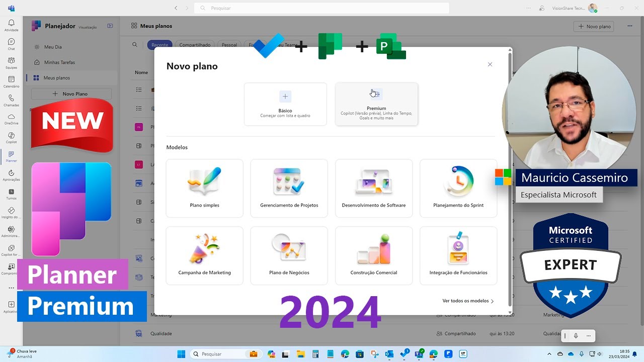Open the weather widget Chuva leve

pyautogui.click(x=21, y=353)
